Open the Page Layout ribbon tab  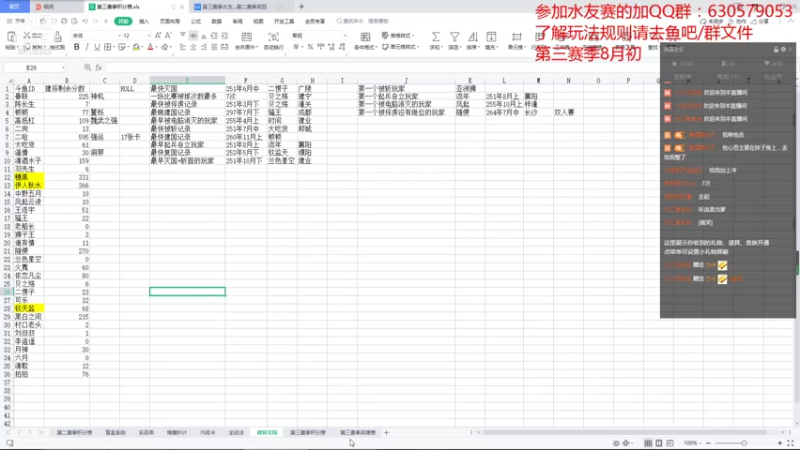click(x=170, y=21)
